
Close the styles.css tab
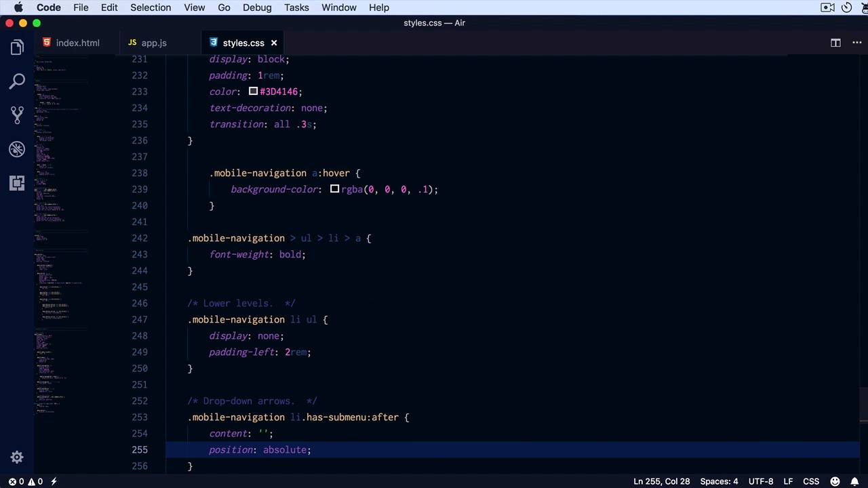pos(274,43)
